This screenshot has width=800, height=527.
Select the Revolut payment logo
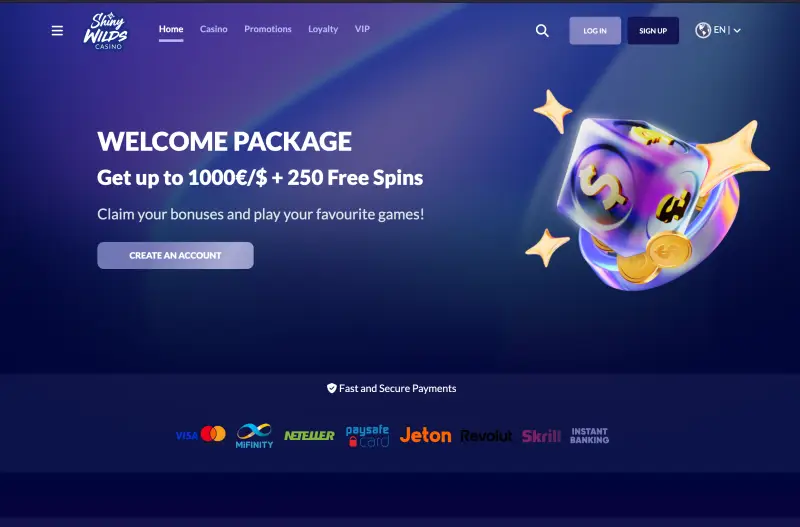coord(486,436)
